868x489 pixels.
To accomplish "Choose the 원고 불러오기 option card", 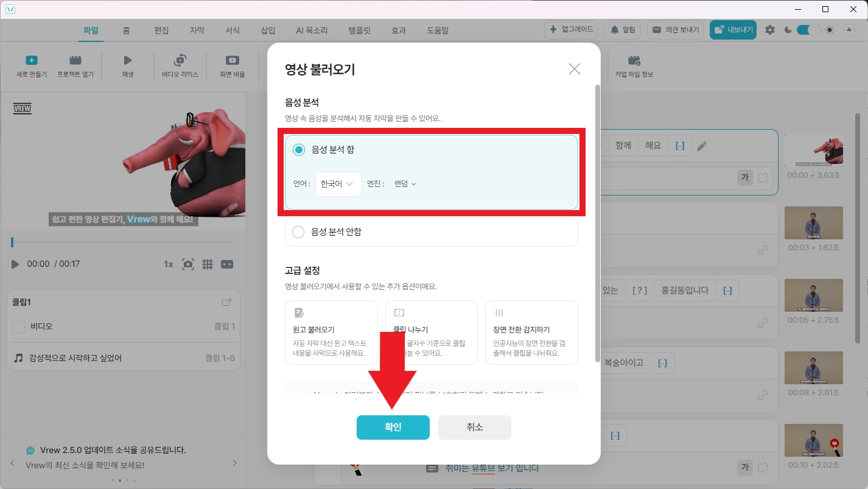I will coord(331,332).
